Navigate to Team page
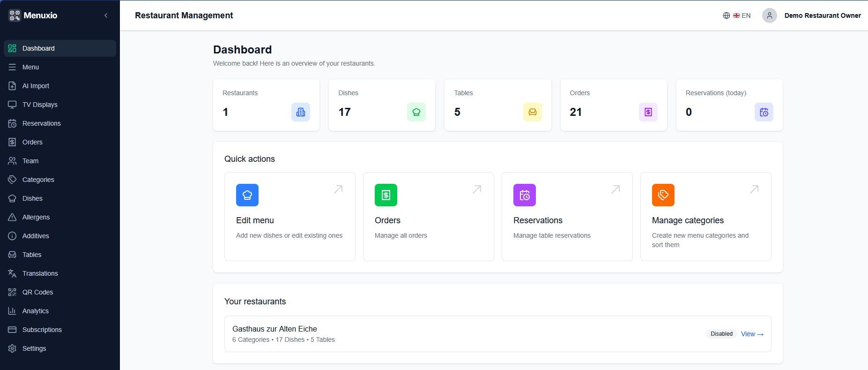 point(60,161)
